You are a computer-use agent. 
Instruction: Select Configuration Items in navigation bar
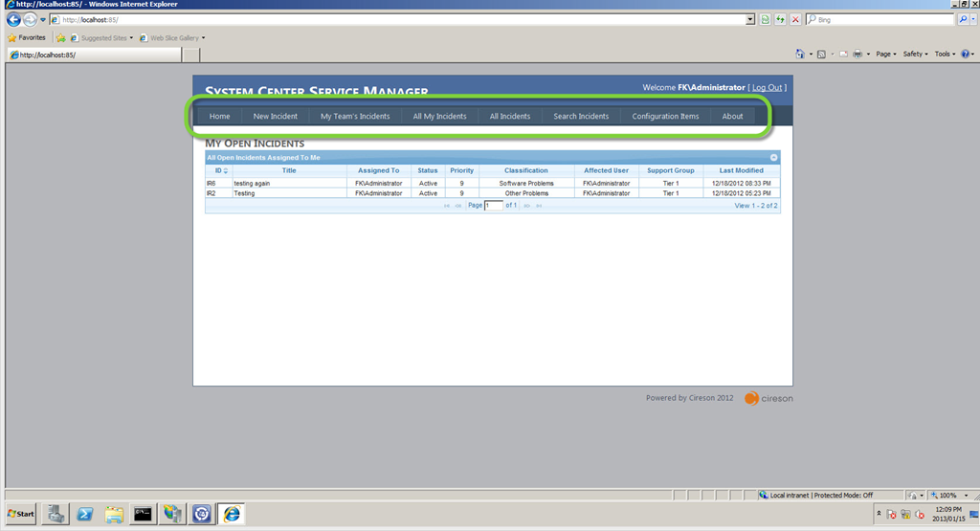pyautogui.click(x=665, y=117)
